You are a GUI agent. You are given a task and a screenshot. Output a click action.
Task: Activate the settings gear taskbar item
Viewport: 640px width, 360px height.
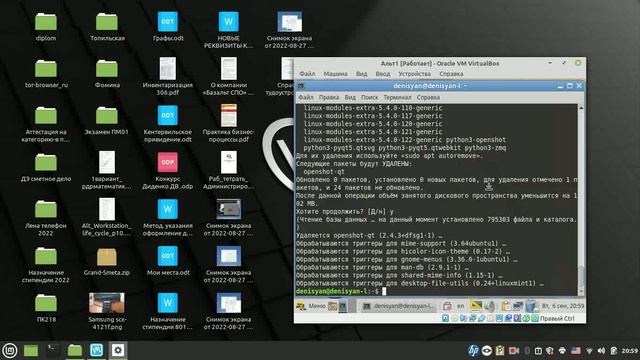pos(118,350)
